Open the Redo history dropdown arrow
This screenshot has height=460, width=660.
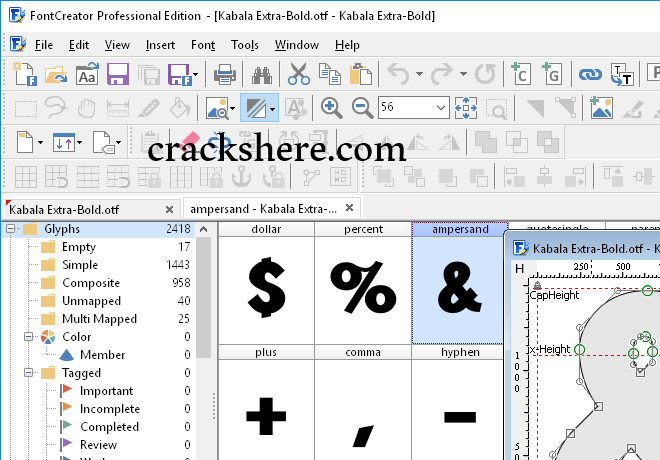click(x=463, y=74)
